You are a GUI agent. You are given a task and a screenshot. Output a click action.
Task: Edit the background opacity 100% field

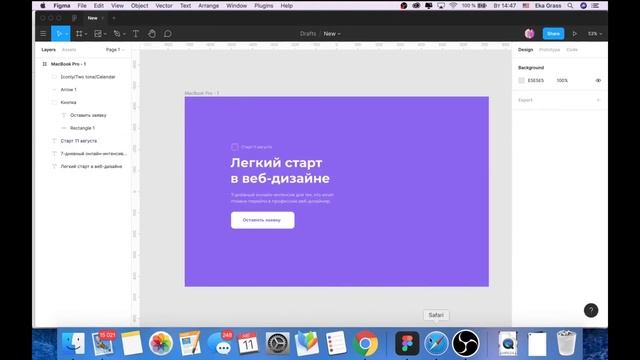(x=562, y=80)
